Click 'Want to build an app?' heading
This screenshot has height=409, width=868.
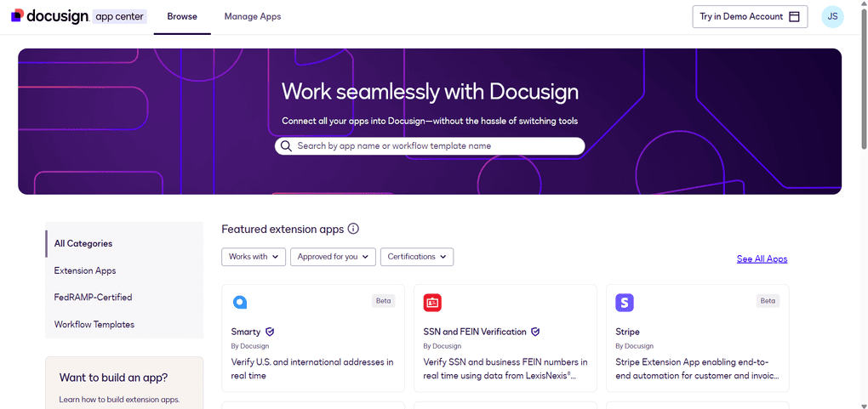[113, 378]
